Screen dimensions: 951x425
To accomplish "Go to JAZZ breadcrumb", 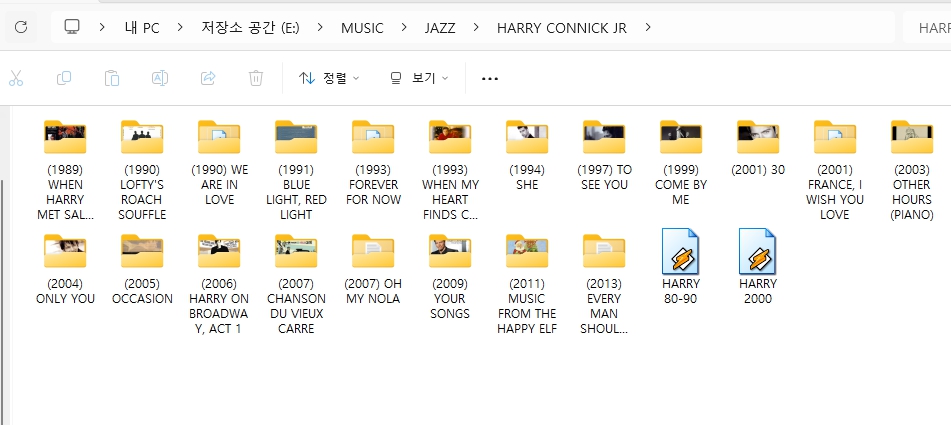I will [x=440, y=28].
